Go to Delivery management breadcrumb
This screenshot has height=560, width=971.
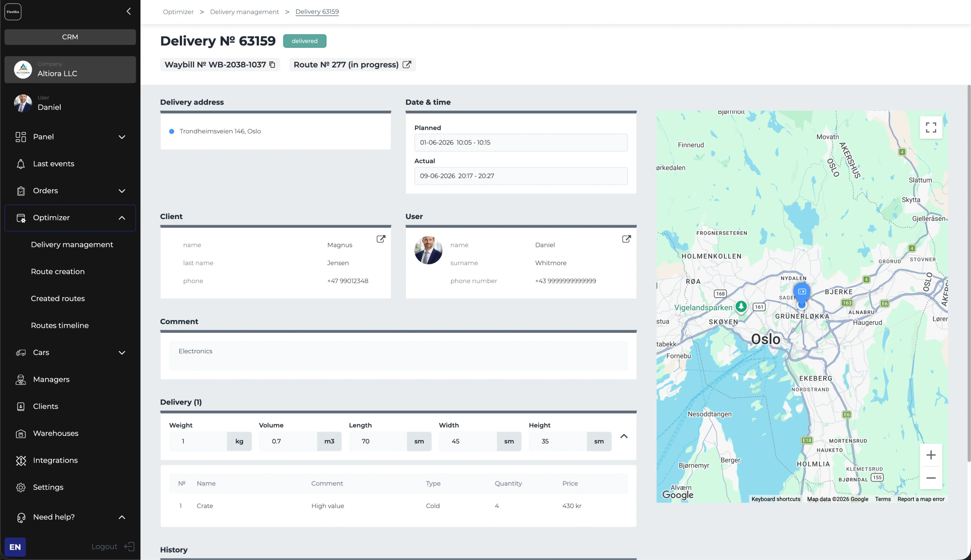244,11
